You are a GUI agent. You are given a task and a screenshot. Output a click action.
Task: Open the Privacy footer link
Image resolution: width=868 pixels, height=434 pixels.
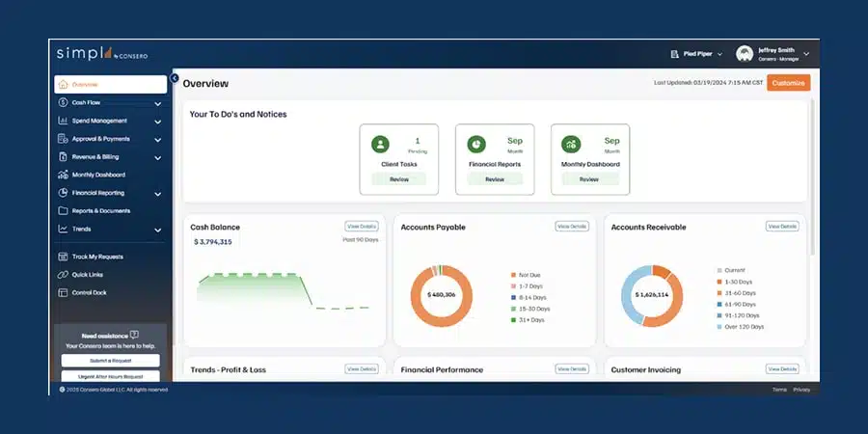(801, 390)
